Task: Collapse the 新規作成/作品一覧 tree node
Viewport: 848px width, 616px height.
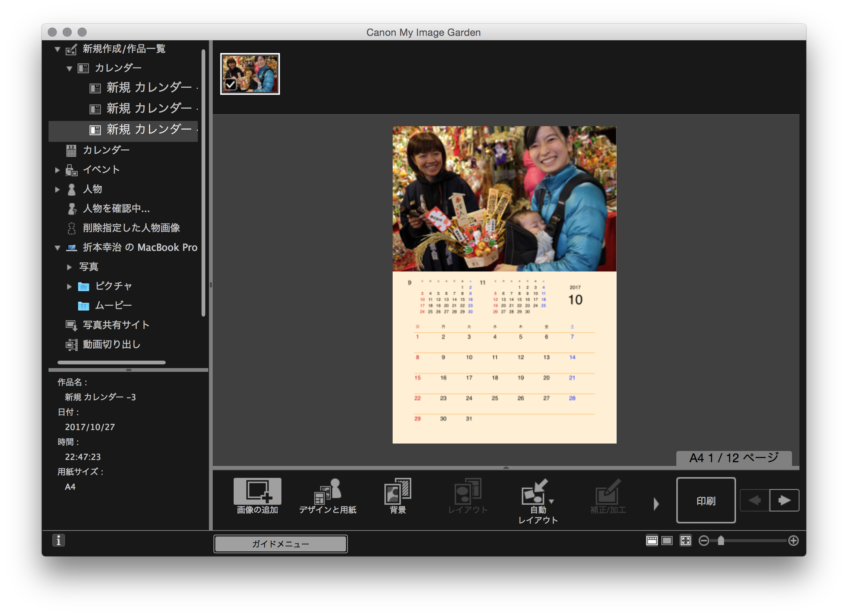Action: 57,49
